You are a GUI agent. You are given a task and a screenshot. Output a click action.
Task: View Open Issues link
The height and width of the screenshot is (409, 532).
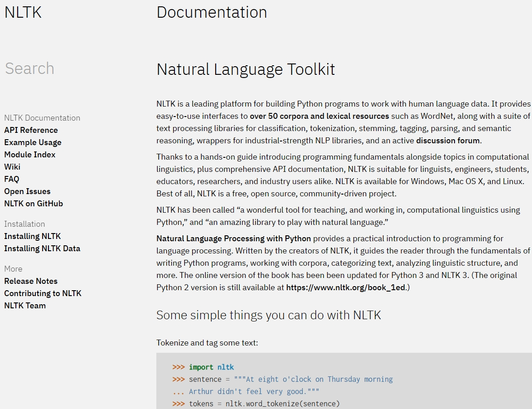coord(27,191)
